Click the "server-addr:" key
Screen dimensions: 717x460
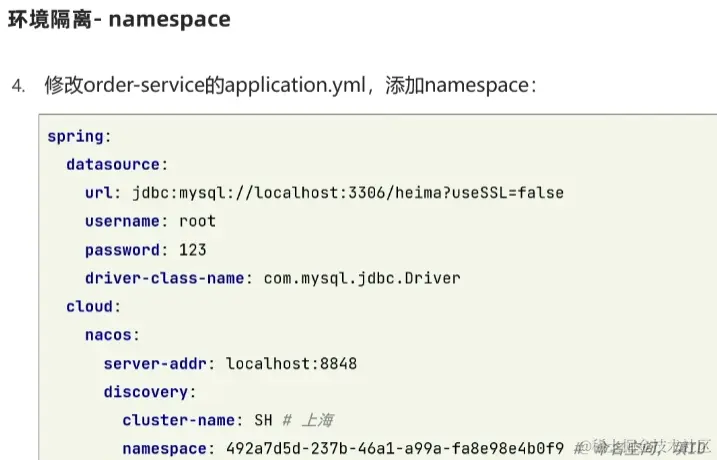pos(159,364)
